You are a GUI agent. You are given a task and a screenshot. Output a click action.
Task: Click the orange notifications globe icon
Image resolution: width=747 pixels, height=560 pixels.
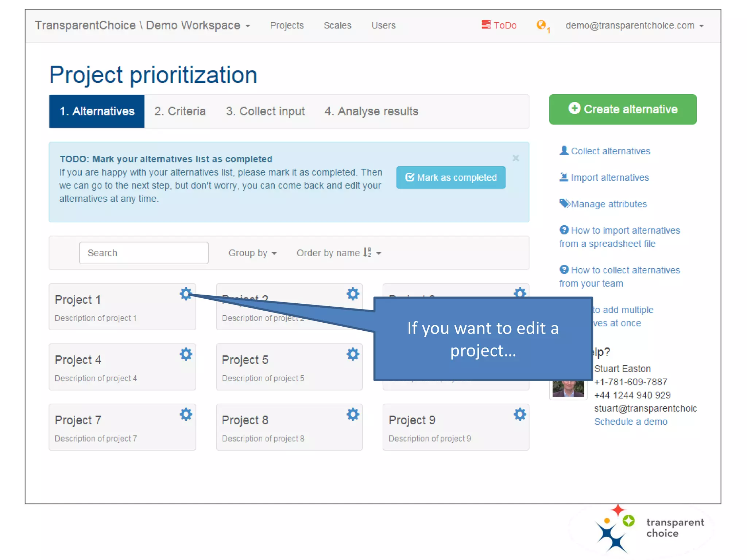click(541, 25)
